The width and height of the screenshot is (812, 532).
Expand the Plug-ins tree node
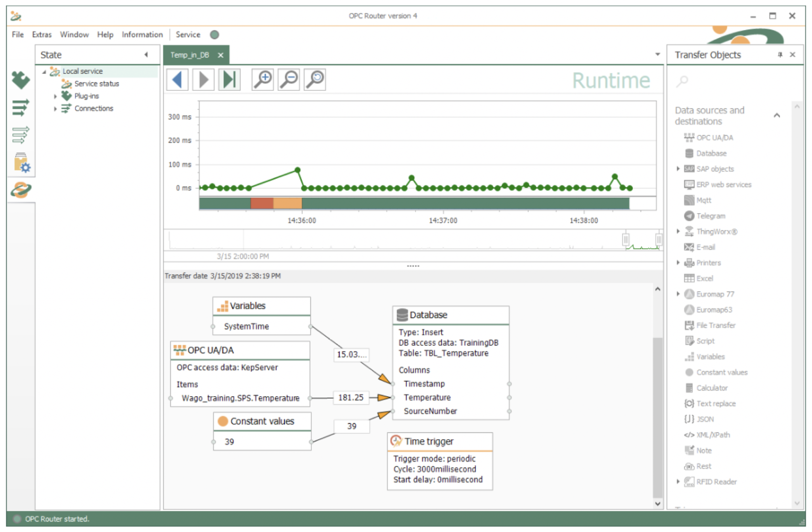click(55, 96)
